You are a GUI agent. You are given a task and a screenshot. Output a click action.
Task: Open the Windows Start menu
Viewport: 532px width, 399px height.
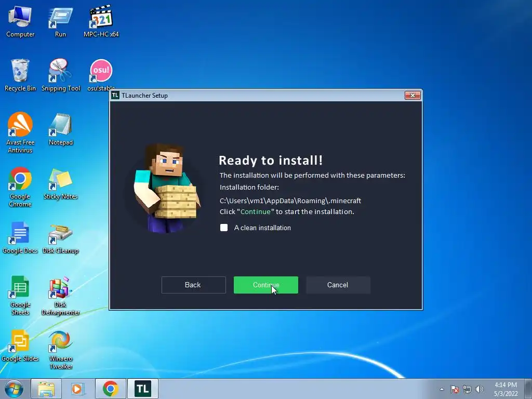click(x=14, y=389)
